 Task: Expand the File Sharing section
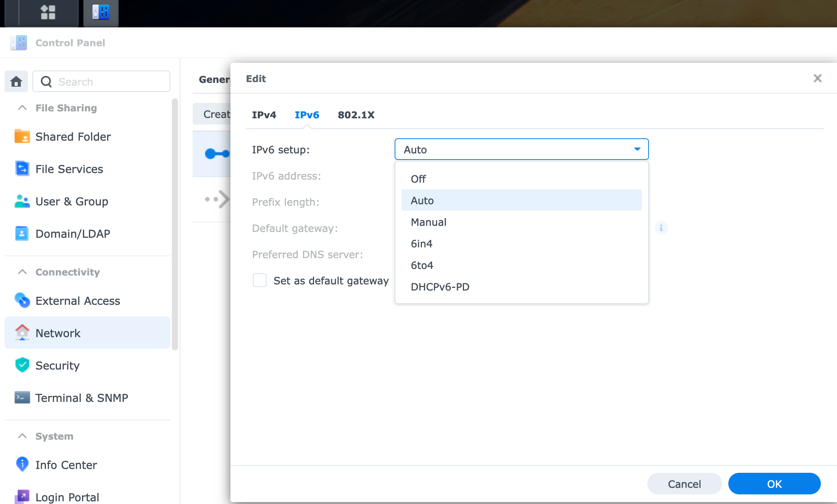pyautogui.click(x=22, y=108)
